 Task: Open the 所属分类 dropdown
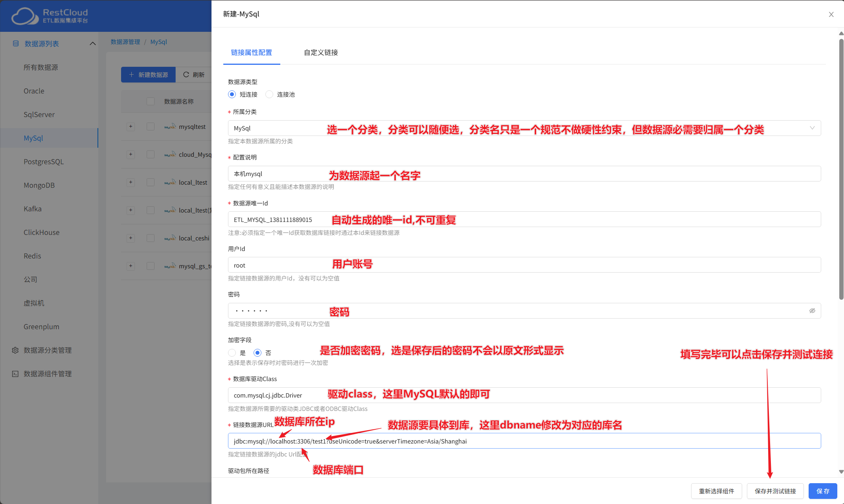(524, 128)
